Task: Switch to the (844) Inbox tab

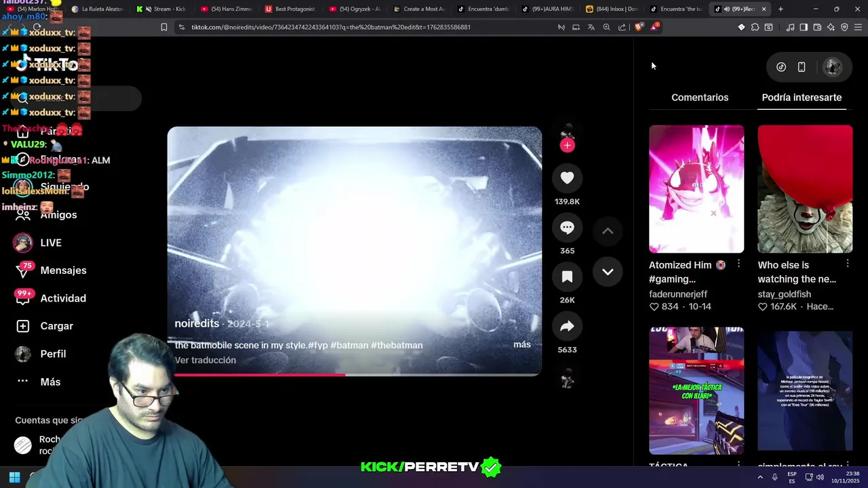Action: 612,9
